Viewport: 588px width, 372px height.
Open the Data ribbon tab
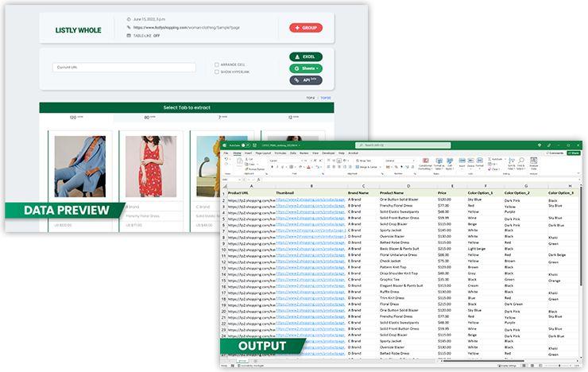(x=293, y=153)
